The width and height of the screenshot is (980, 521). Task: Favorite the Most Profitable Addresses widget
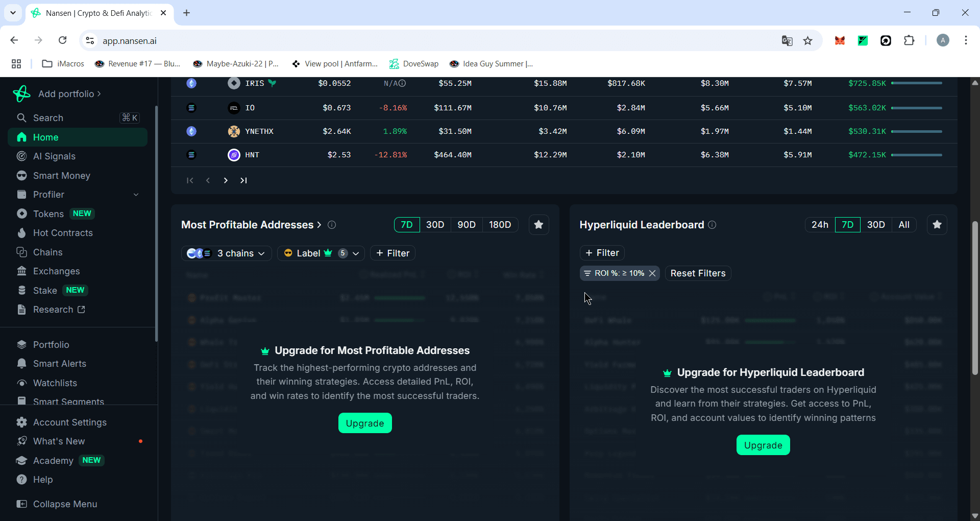(538, 225)
